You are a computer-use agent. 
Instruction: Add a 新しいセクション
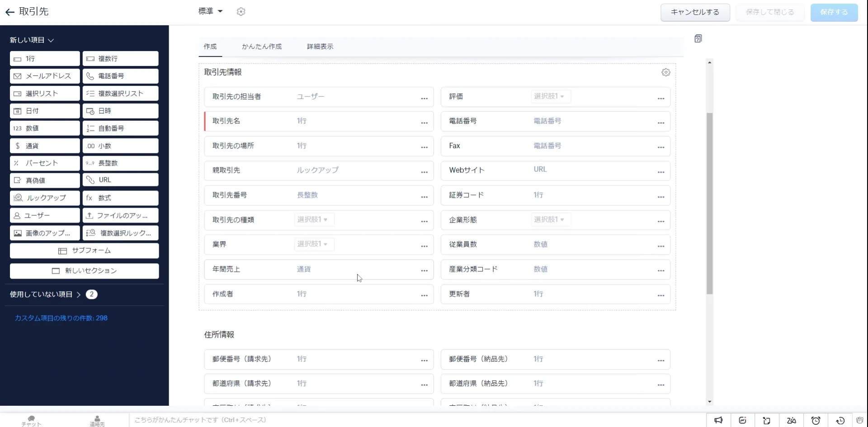click(x=85, y=271)
